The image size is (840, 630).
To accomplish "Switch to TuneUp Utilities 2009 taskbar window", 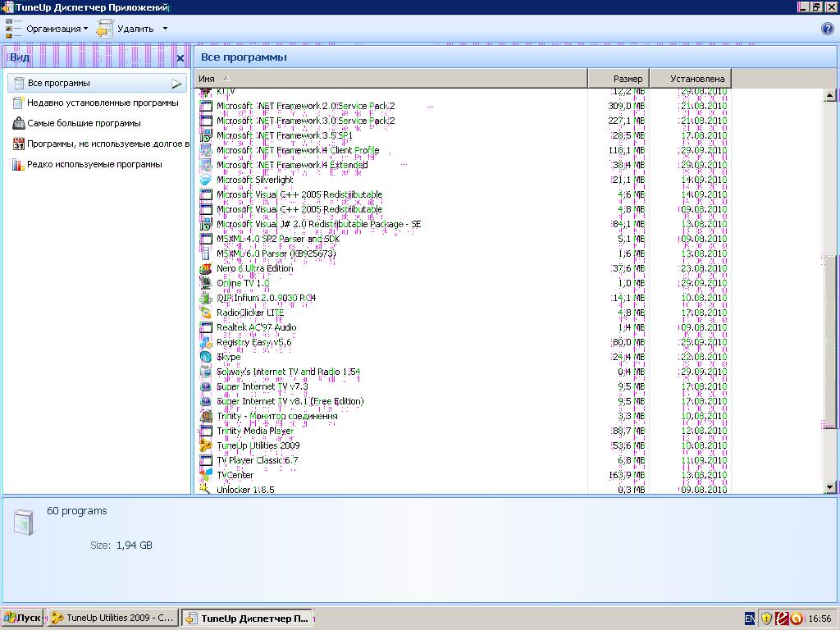I will coord(112,618).
